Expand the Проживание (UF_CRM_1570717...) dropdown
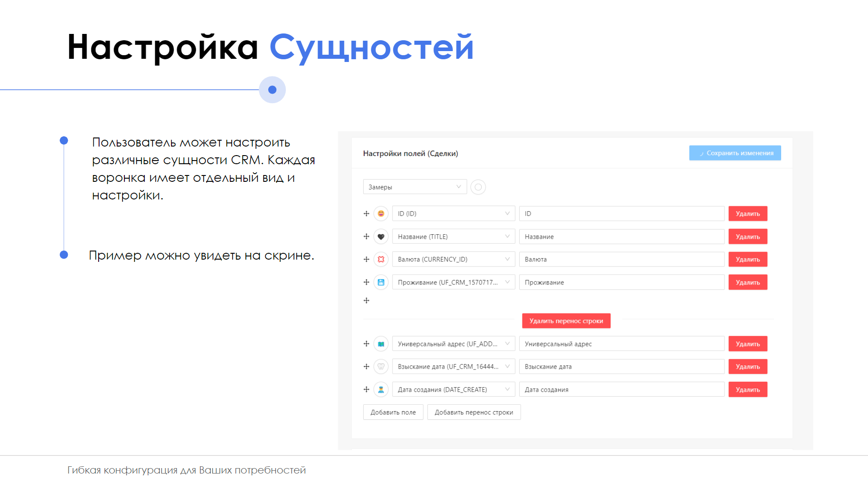This screenshot has height=488, width=868. tap(453, 282)
